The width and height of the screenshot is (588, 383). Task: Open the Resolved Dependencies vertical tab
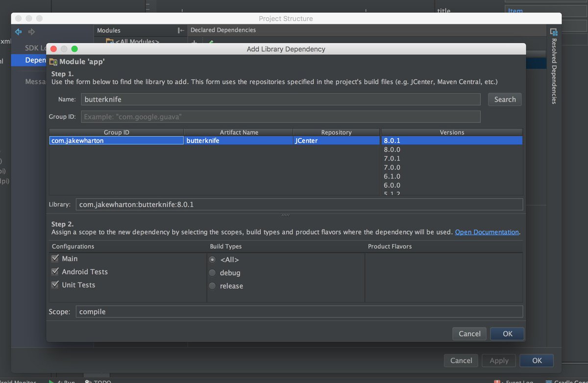(x=554, y=72)
